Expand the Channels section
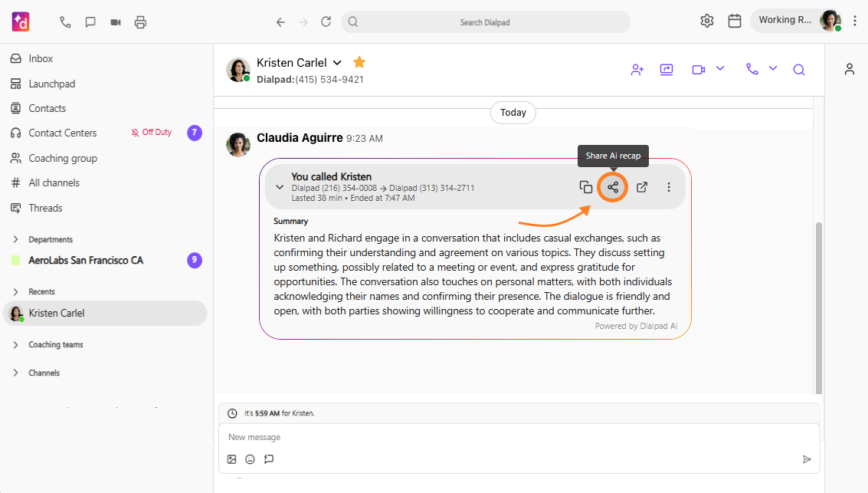This screenshot has width=868, height=493. 15,373
